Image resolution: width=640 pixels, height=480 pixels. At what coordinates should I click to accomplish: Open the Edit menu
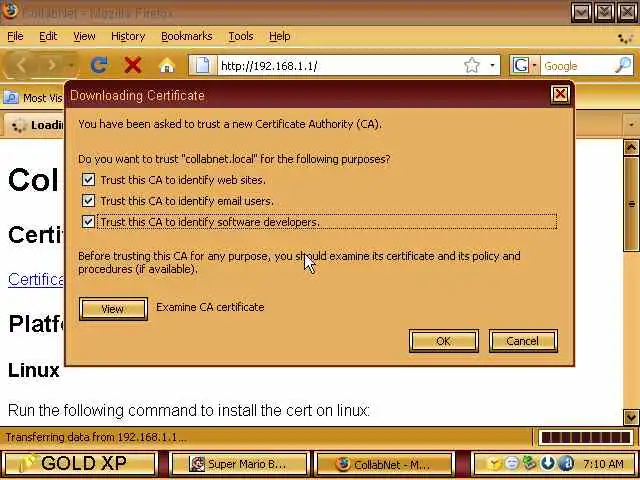tap(48, 36)
